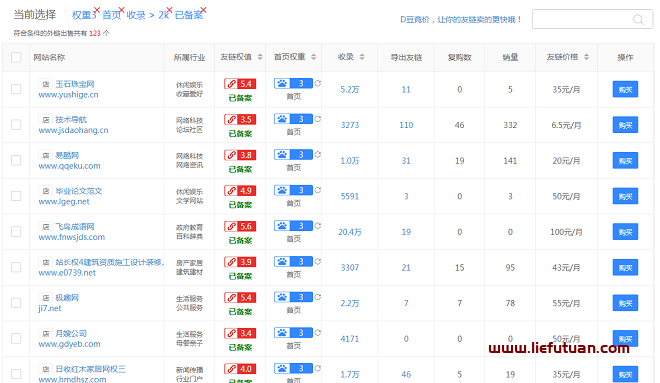Open www.jsdaohang.cn site link
The width and height of the screenshot is (660, 383).
[x=73, y=130]
